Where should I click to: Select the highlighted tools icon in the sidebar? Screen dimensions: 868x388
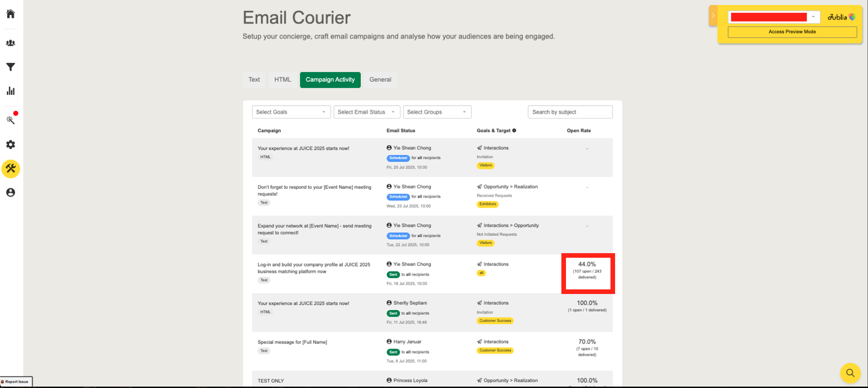pyautogui.click(x=11, y=169)
